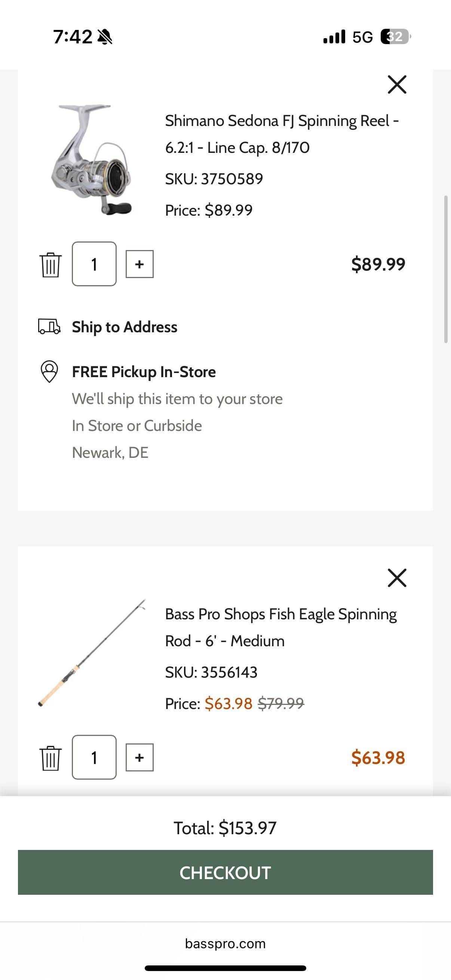This screenshot has height=980, width=451.
Task: Tap the store location pin icon
Action: (x=49, y=371)
